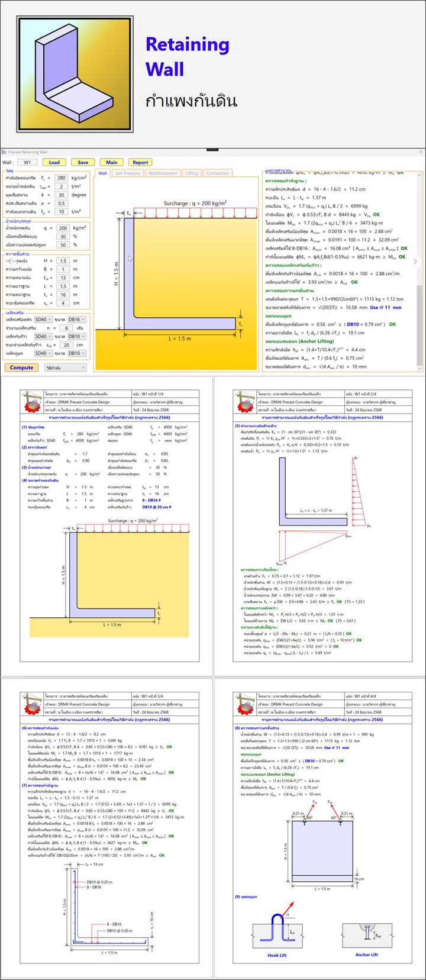426x980 pixels.
Task: Click the results panel scroll-down arrow
Action: [x=420, y=369]
